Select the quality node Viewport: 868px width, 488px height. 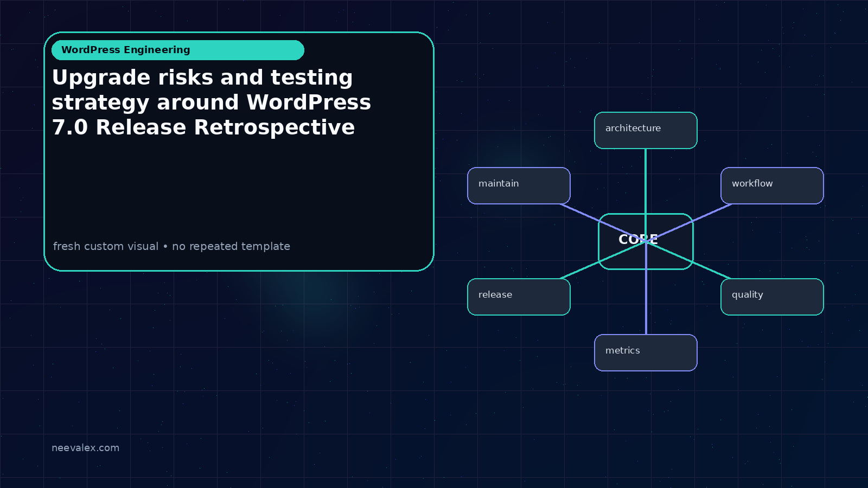click(772, 297)
